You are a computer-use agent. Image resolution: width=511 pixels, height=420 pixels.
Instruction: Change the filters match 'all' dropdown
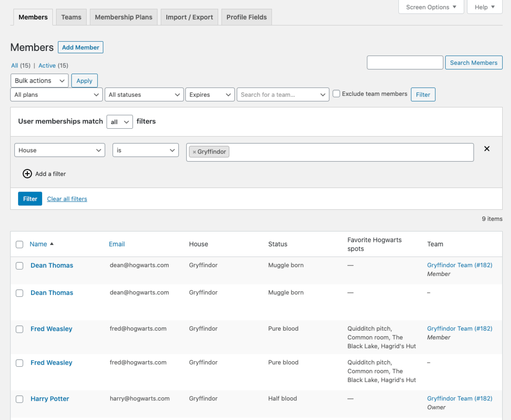[x=120, y=121]
